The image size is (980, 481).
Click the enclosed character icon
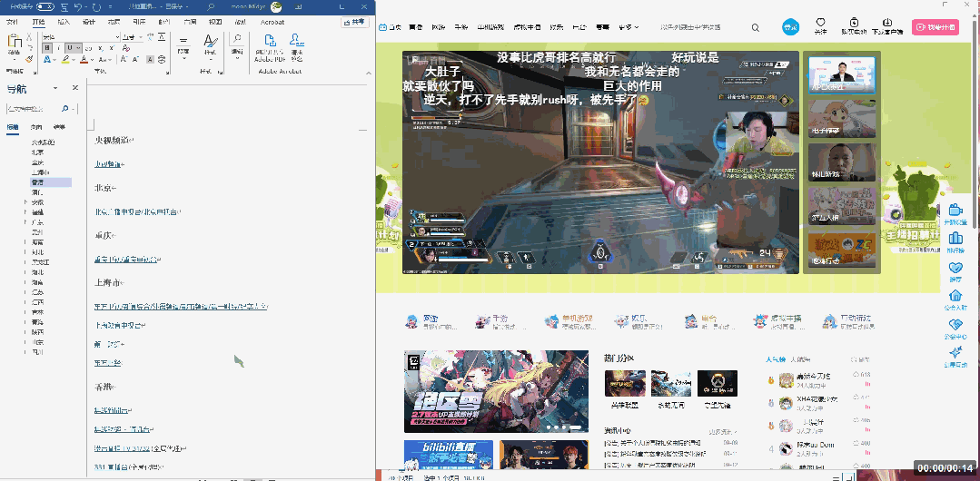coord(162,59)
